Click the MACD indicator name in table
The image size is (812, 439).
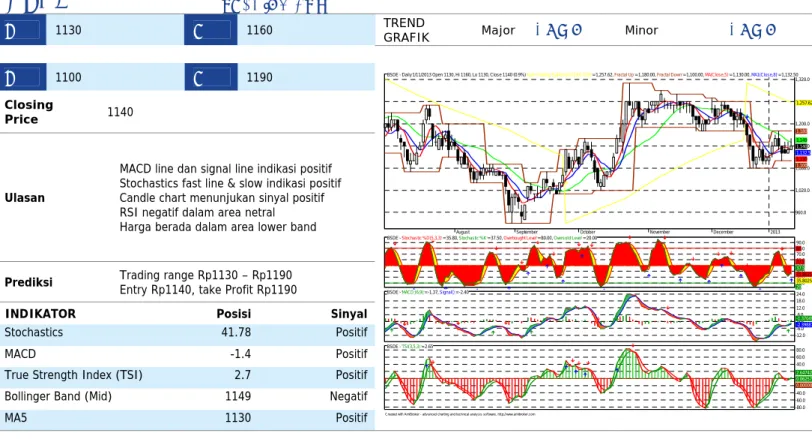(20, 354)
